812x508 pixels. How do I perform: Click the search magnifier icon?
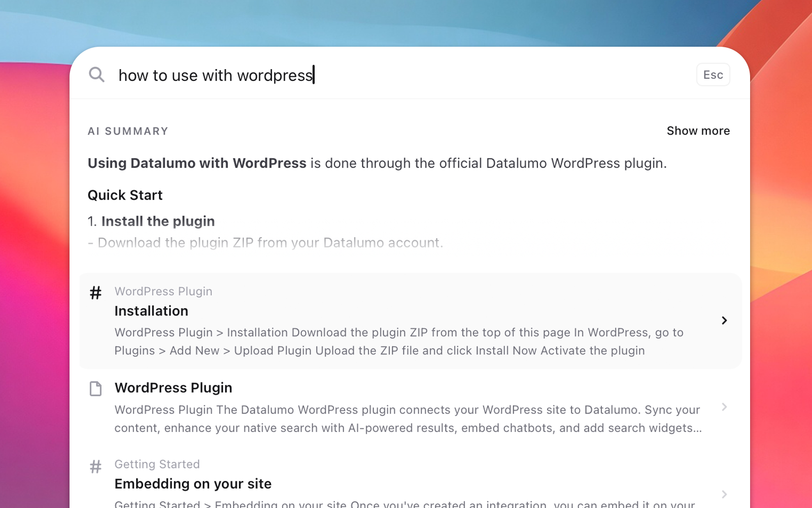[x=96, y=75]
